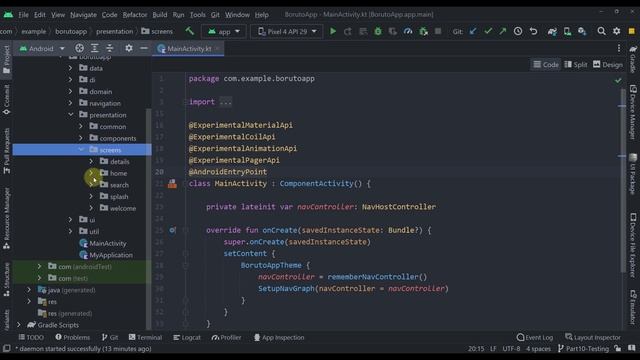Viewport: 640px width, 360px height.
Task: Open the Layout Inspector
Action: point(593,338)
